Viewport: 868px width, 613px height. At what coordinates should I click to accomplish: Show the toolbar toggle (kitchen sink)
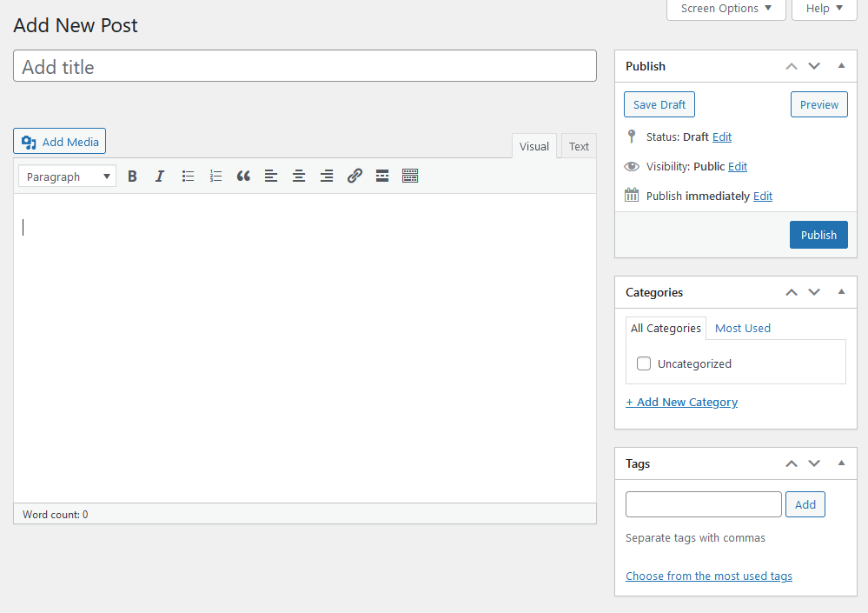[x=410, y=177]
